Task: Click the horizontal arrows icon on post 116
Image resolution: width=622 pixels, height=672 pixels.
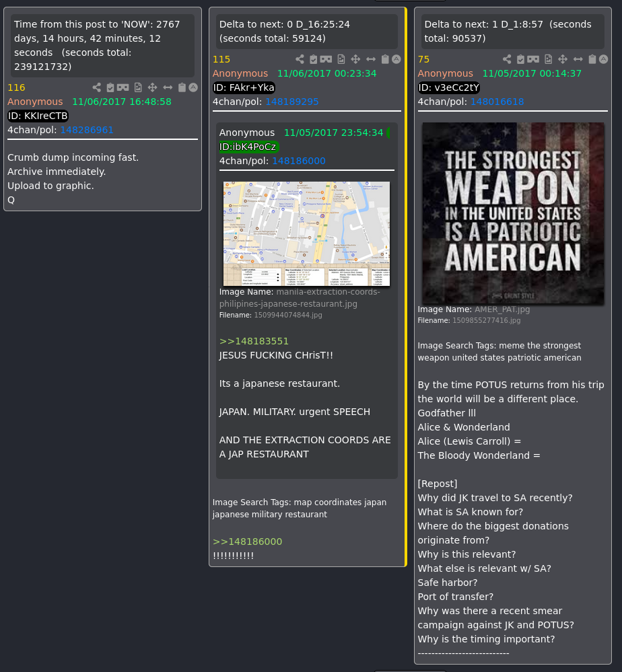Action: [168, 87]
